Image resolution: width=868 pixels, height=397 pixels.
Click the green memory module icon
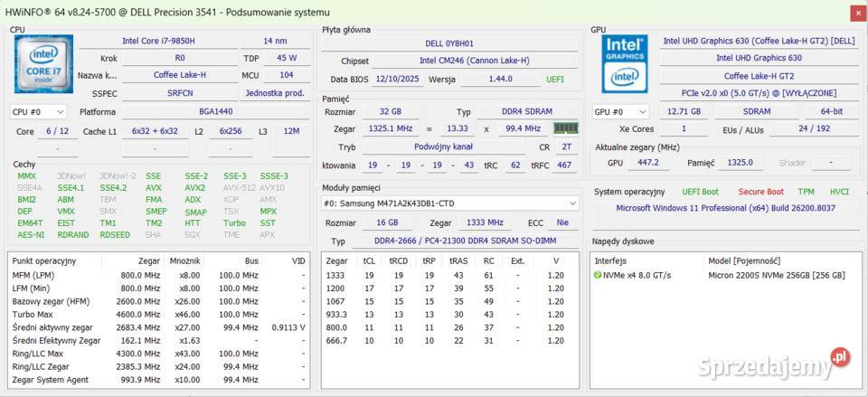[565, 128]
